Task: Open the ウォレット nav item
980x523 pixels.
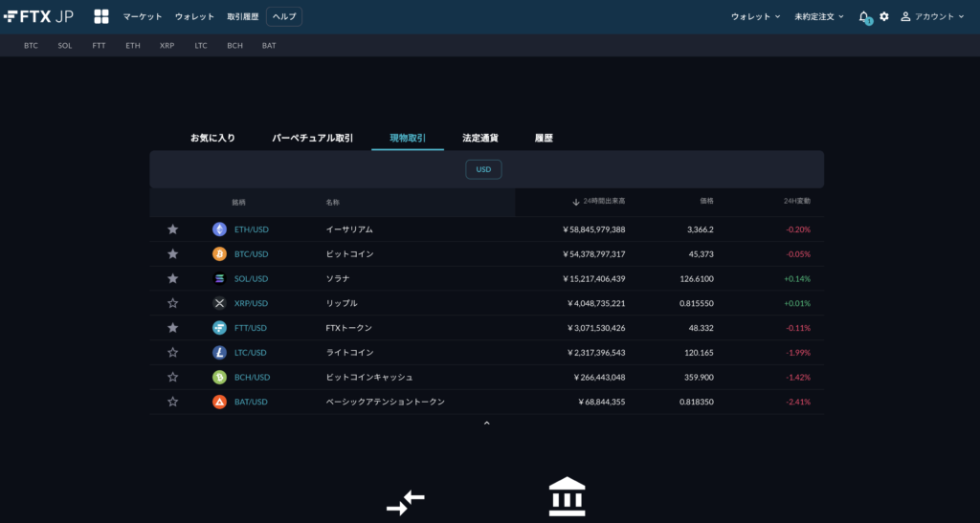Action: tap(194, 17)
